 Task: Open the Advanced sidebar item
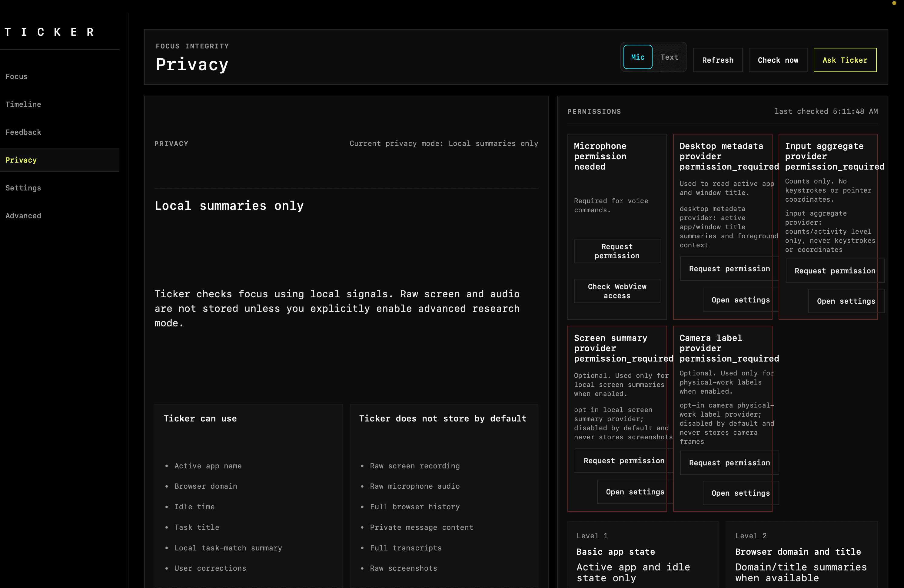click(x=59, y=216)
